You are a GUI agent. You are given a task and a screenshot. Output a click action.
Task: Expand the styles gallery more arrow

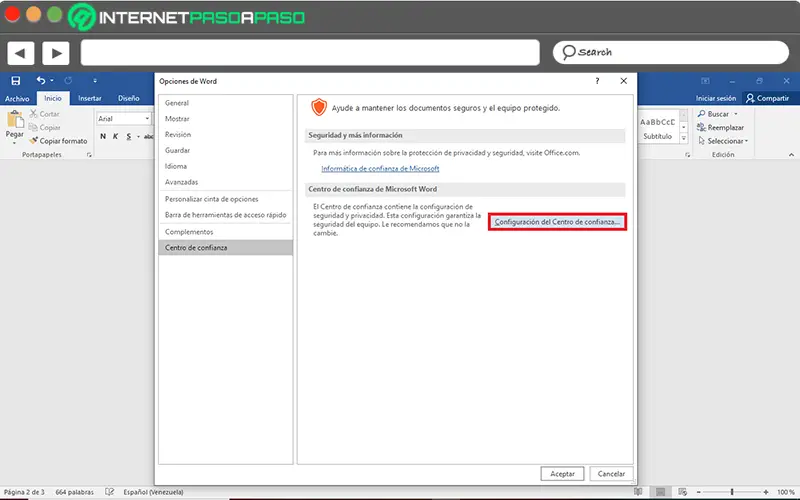684,138
